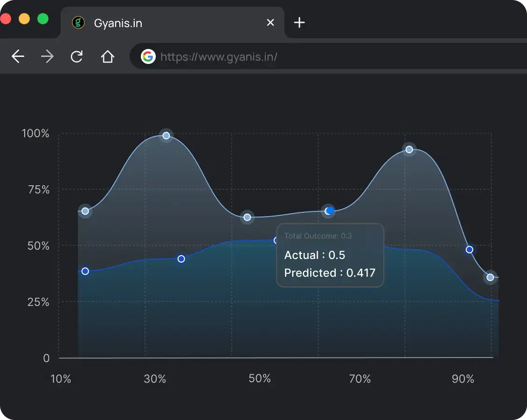Click the Predicted : 0.417 tooltip text
Screen dimensions: 527x420
tap(330, 273)
